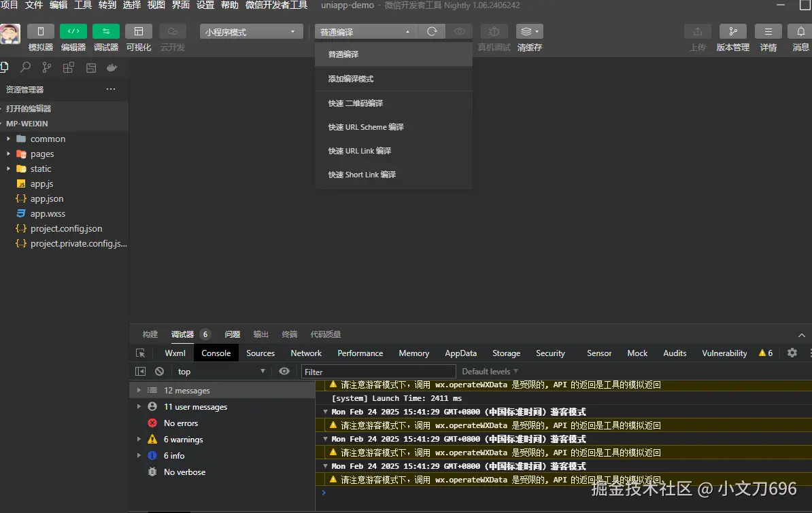
Task: Expand the static folder
Action: pos(64,169)
